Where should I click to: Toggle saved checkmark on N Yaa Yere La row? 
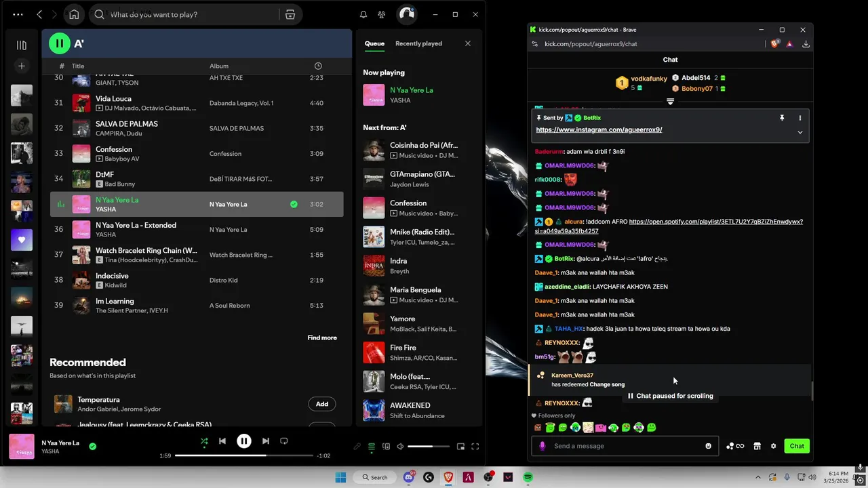[x=294, y=204]
